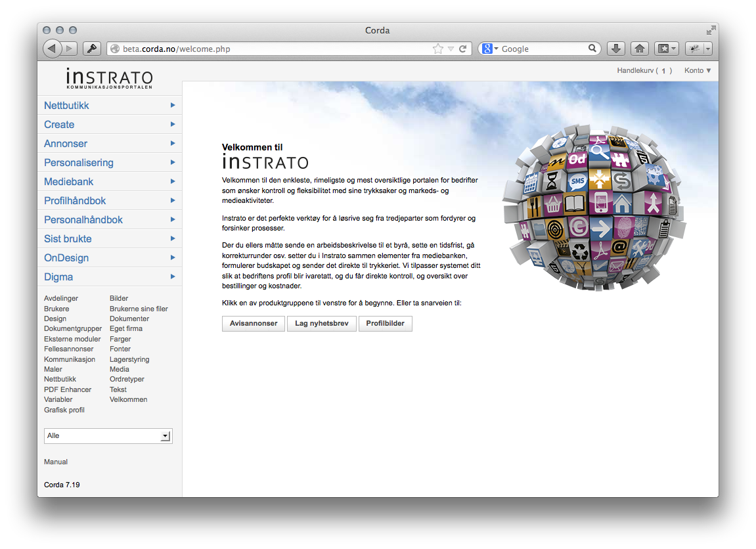Click the browser back button
This screenshot has height=549, width=756.
(x=53, y=49)
